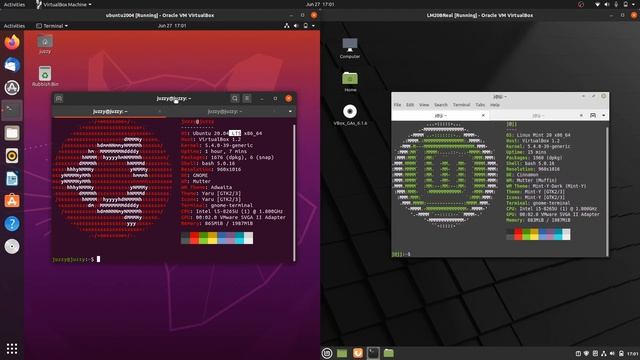
Task: Click the network icon in the Mint panel tray
Action: click(x=604, y=353)
